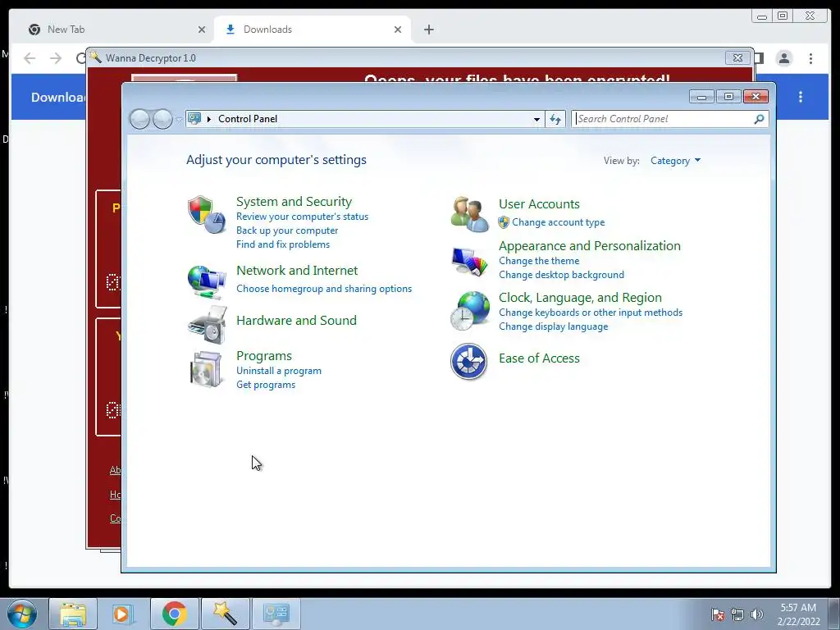This screenshot has height=630, width=840.
Task: Open System and Security shield icon
Action: pyautogui.click(x=206, y=214)
